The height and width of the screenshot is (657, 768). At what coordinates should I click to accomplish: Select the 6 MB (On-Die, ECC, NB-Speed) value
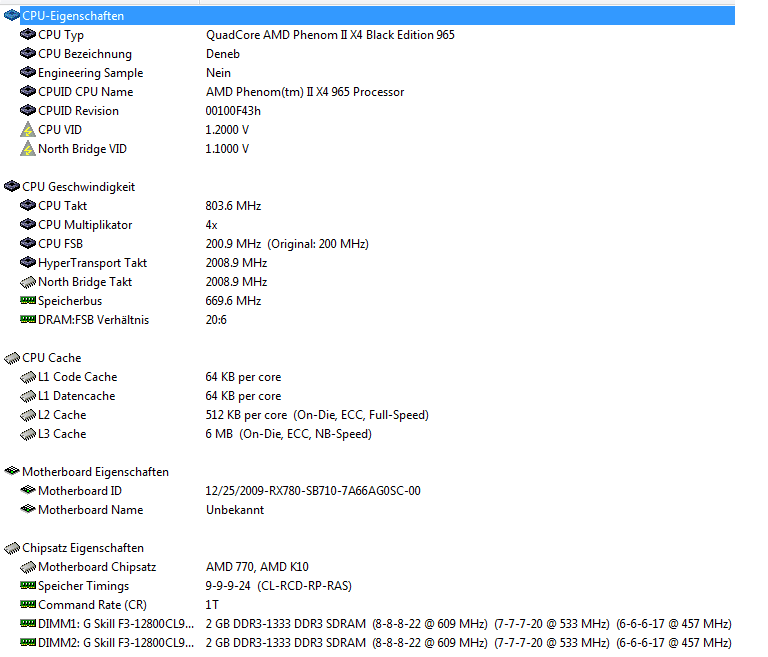(288, 434)
